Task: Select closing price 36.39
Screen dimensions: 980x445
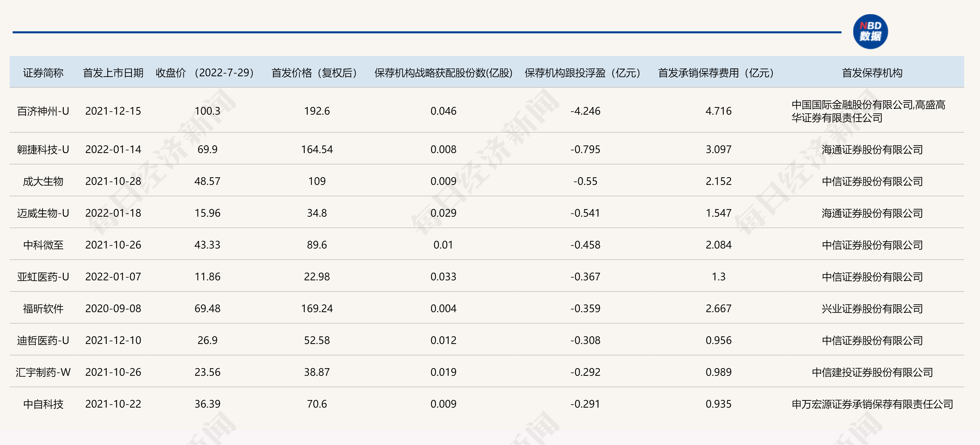Action: (207, 404)
